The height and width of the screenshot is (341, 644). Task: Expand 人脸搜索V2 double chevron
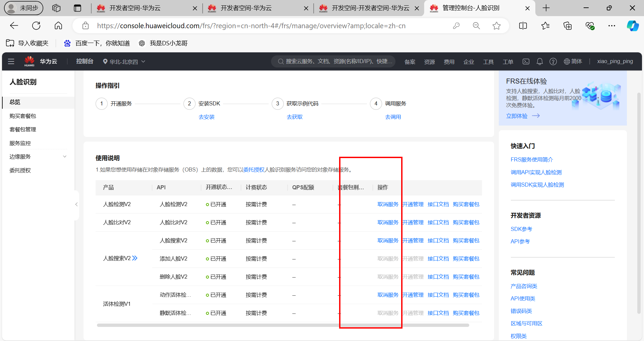[135, 258]
